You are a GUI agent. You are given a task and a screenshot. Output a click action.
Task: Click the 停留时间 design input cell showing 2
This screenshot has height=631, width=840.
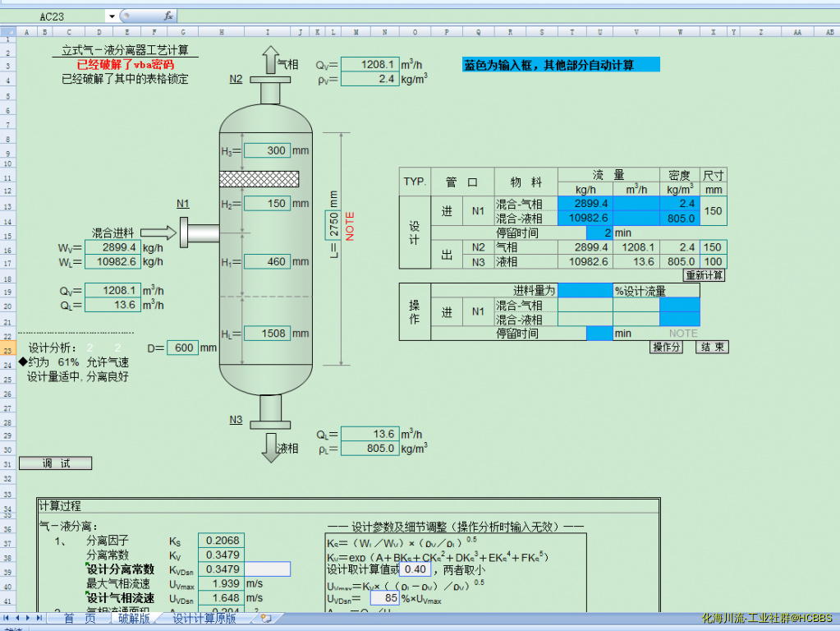coord(599,233)
